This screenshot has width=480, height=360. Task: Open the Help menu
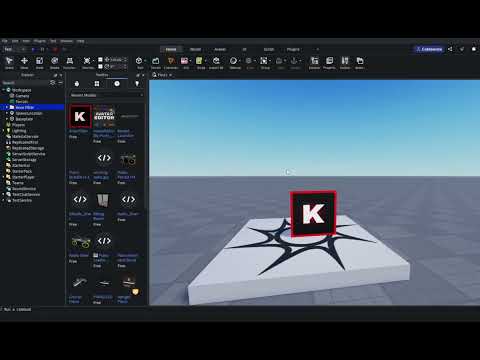coord(81,41)
